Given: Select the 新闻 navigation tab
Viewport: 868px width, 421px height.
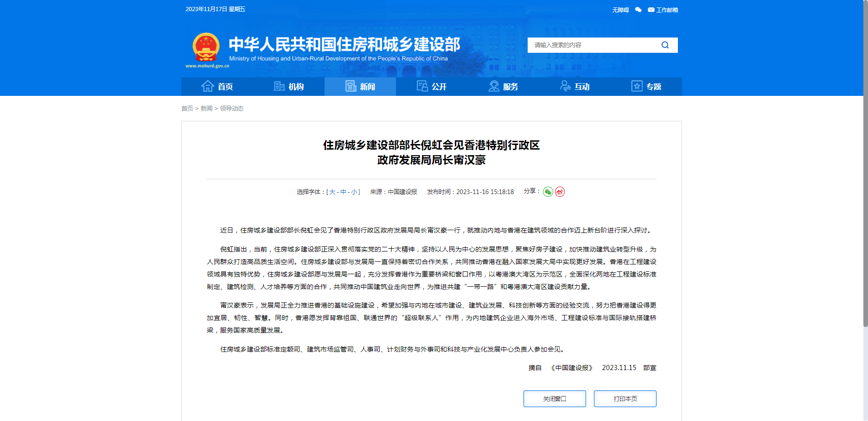Looking at the screenshot, I should pyautogui.click(x=360, y=87).
